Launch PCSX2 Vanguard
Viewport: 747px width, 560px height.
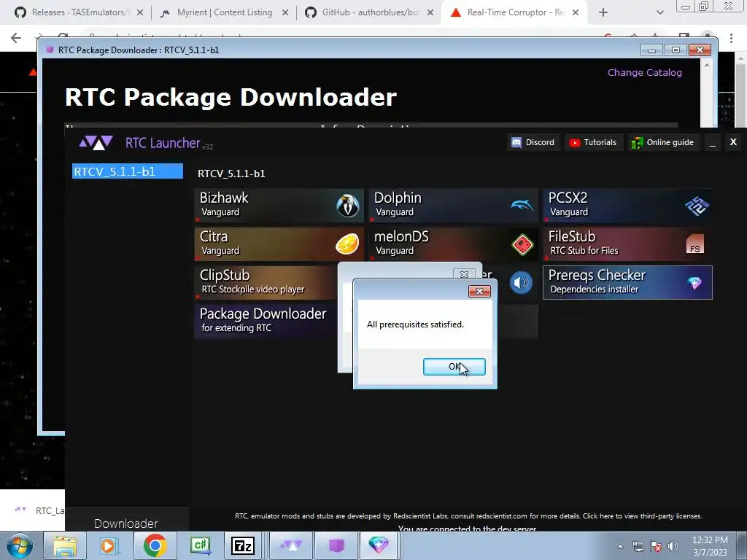click(x=628, y=205)
